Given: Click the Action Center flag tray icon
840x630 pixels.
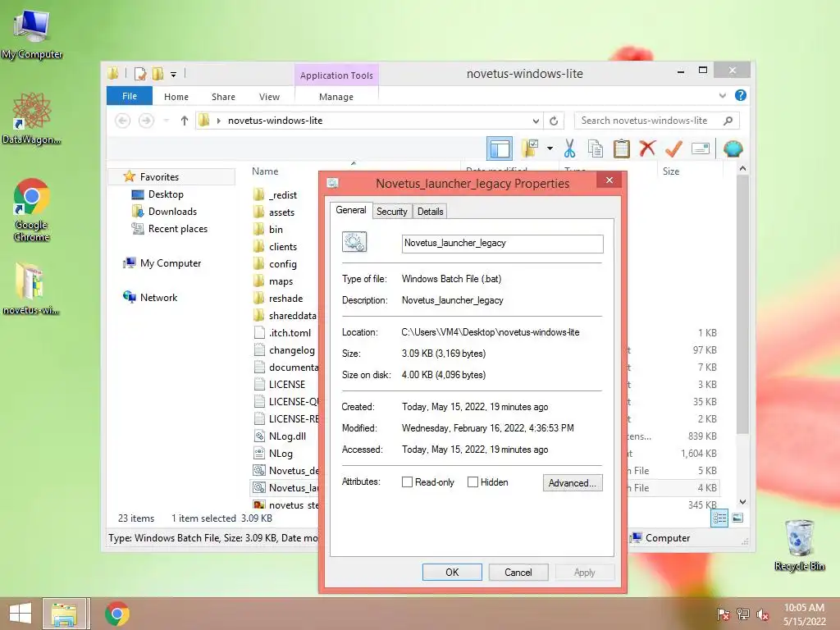Looking at the screenshot, I should tap(724, 614).
